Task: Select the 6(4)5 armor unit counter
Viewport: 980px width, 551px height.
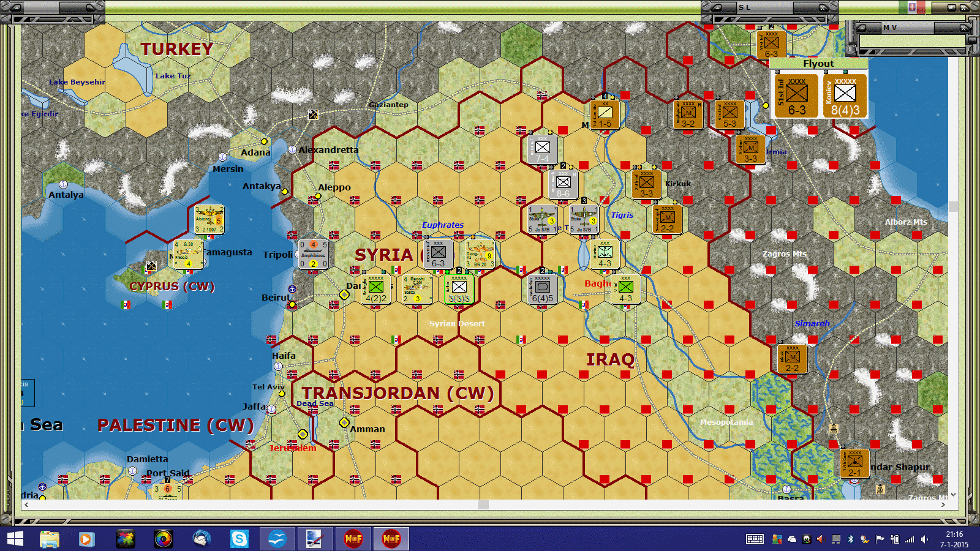Action: (x=543, y=289)
